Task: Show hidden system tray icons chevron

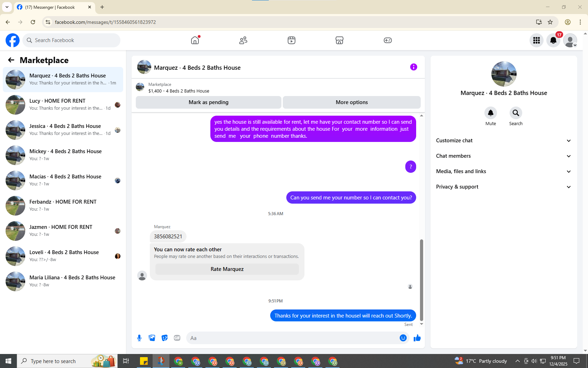Action: click(517, 361)
